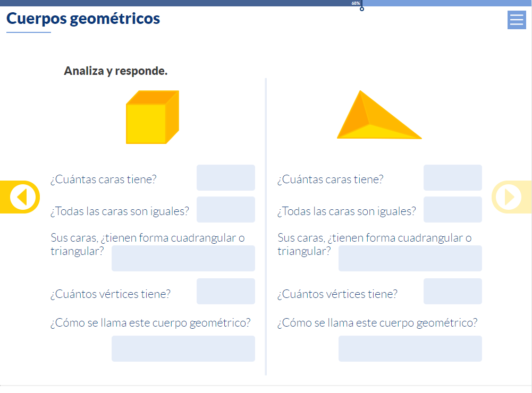This screenshot has height=393, width=532.
Task: Click the pyramid's '¿Cuántos vértices tiene?' answer box
Action: 452,291
